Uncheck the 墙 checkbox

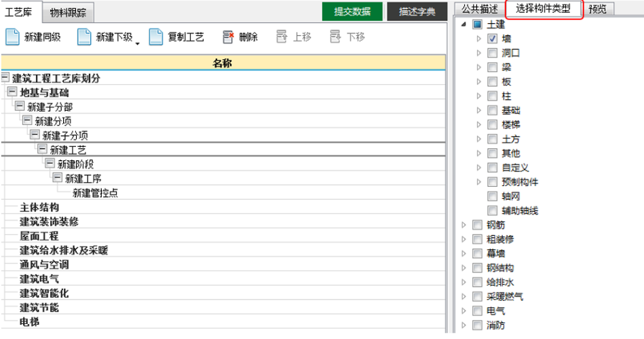[493, 39]
